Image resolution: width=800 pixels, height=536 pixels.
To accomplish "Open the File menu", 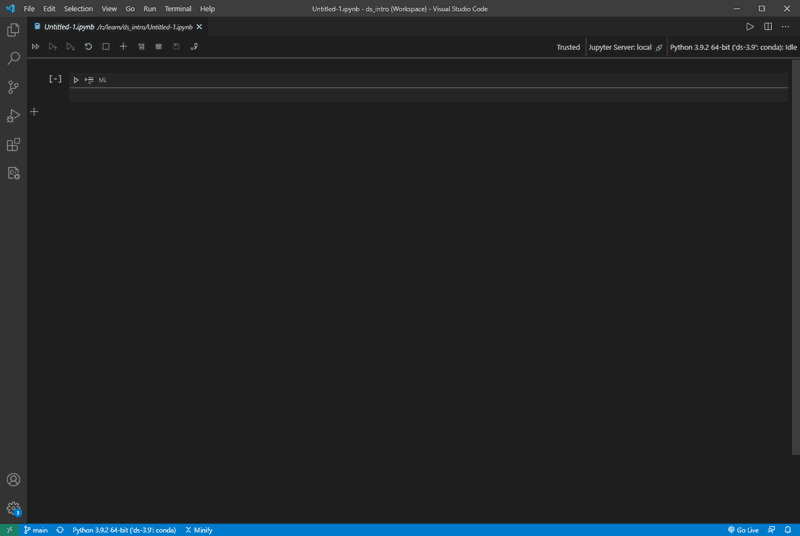I will click(x=29, y=9).
